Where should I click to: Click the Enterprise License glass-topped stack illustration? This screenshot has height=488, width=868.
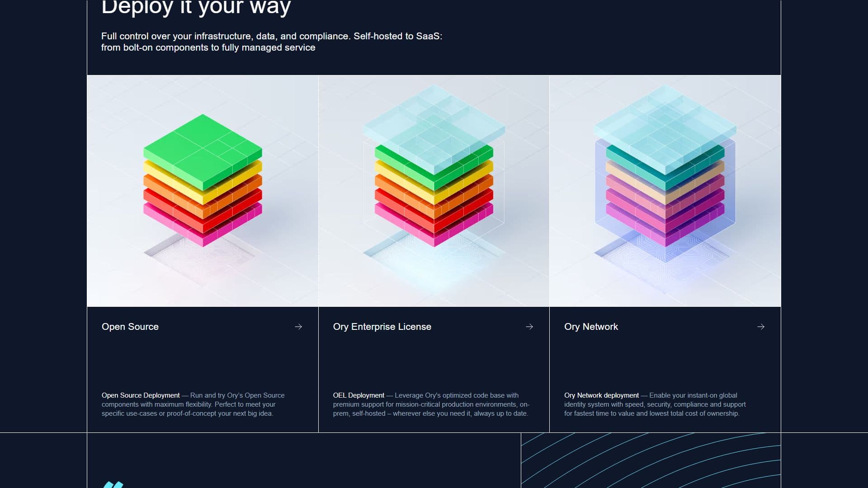[x=434, y=191]
